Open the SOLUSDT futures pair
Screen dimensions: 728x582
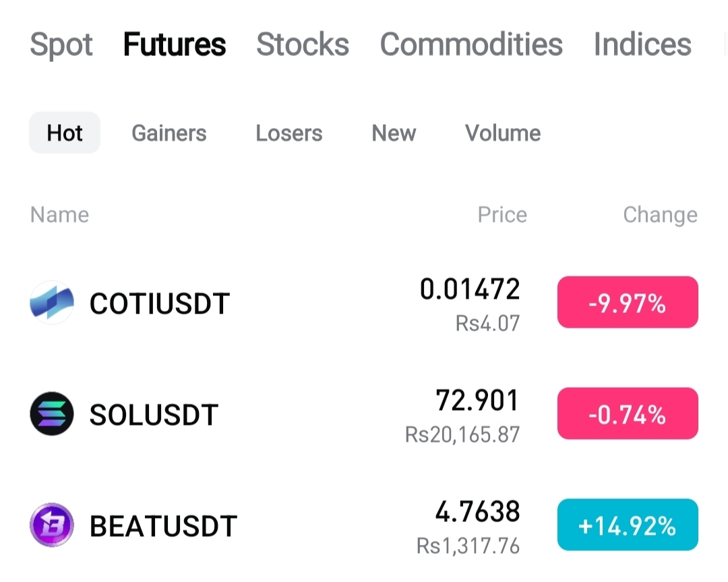pos(364,413)
